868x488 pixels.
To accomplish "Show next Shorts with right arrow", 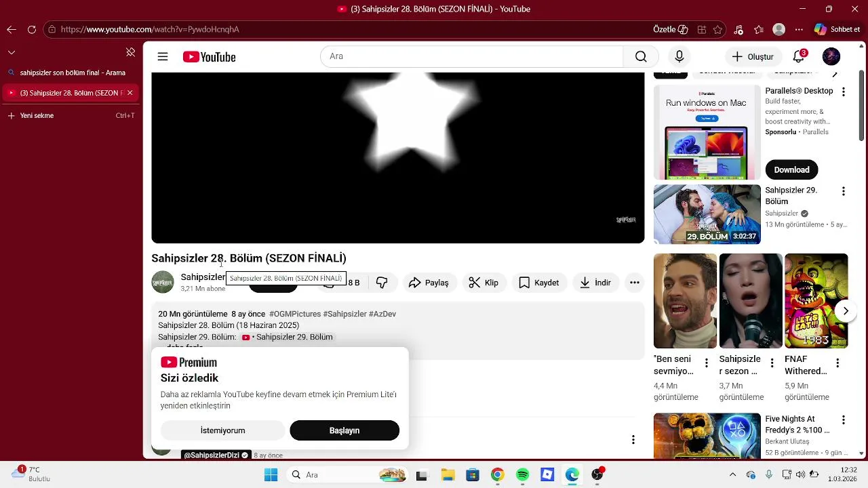I will 846,311.
